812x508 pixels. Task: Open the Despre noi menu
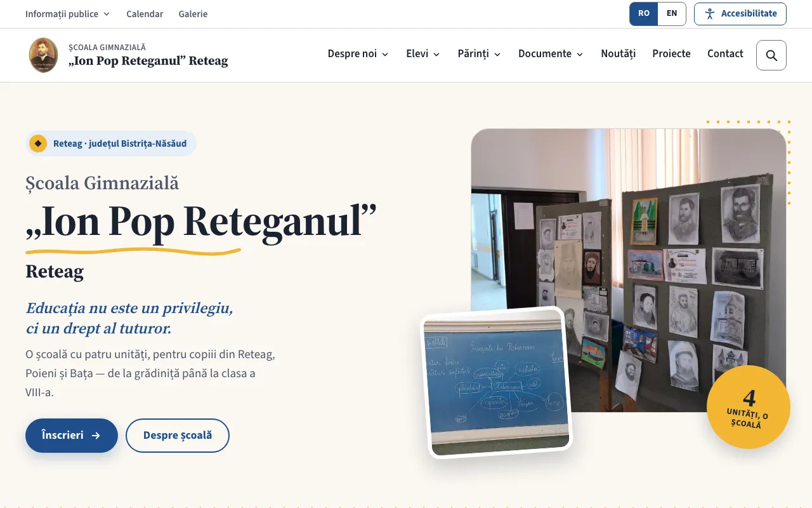(x=358, y=54)
